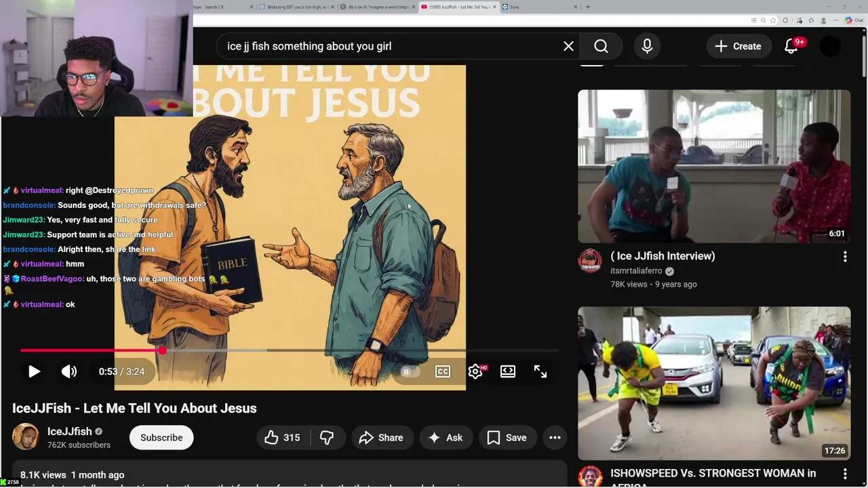This screenshot has height=488, width=868.
Task: Save the video to a playlist
Action: click(x=507, y=438)
